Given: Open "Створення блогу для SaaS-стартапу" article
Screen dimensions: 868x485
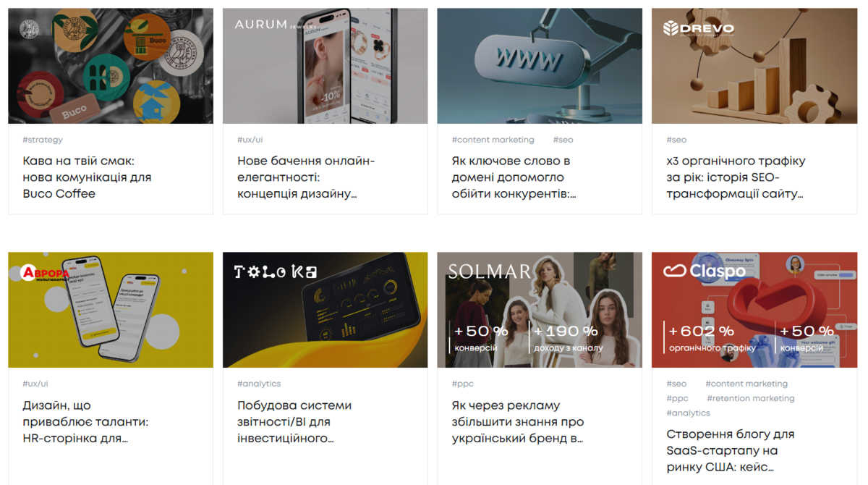Looking at the screenshot, I should click(731, 451).
